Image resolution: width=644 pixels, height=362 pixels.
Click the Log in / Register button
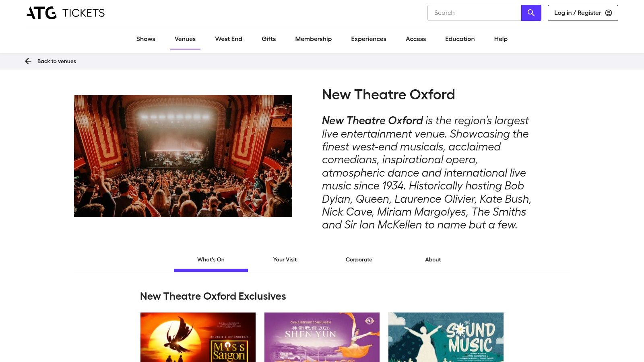tap(582, 12)
